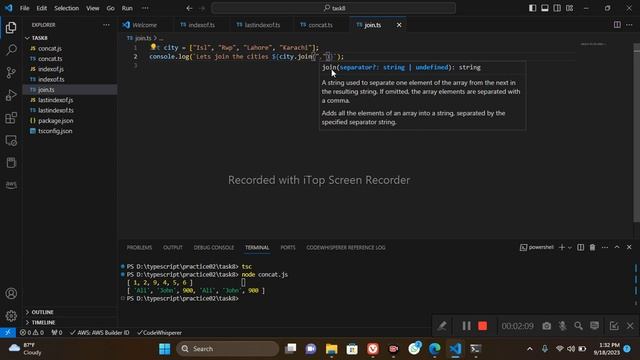Open editor More Actions ellipsis
Viewport: 640px width, 360px height.
click(x=629, y=25)
